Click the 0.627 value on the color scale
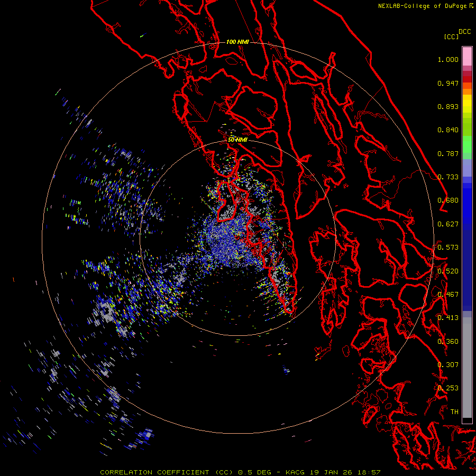 point(448,224)
